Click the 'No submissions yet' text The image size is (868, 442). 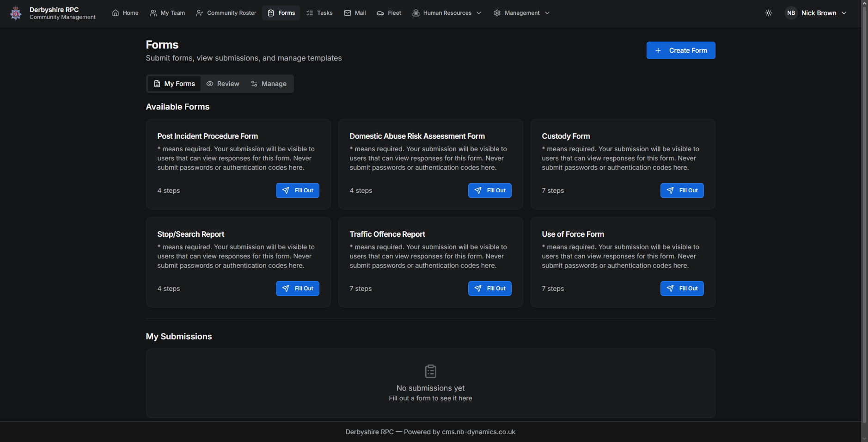tap(431, 388)
